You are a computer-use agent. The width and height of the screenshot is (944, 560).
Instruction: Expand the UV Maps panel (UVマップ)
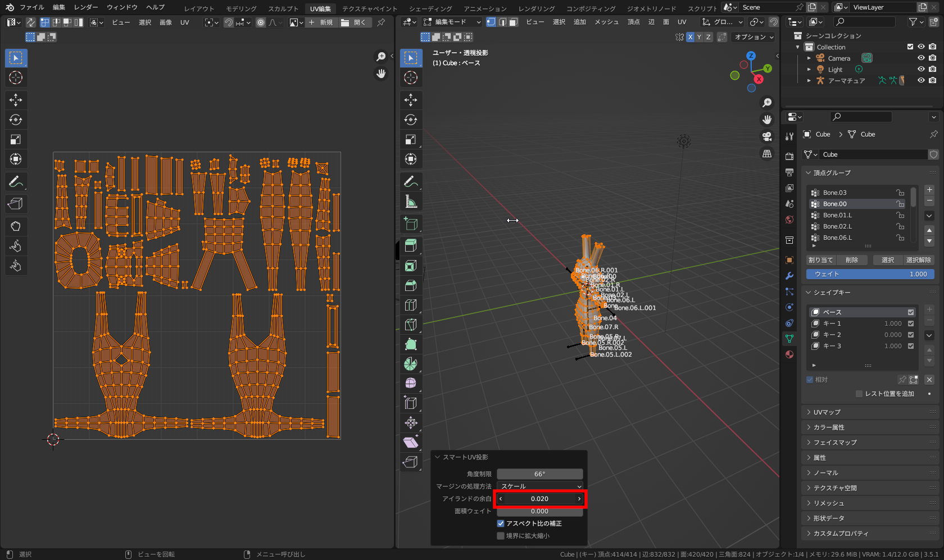(x=827, y=412)
